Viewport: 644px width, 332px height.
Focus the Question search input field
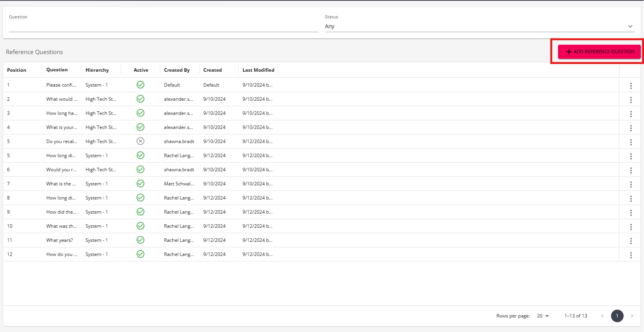tap(164, 26)
